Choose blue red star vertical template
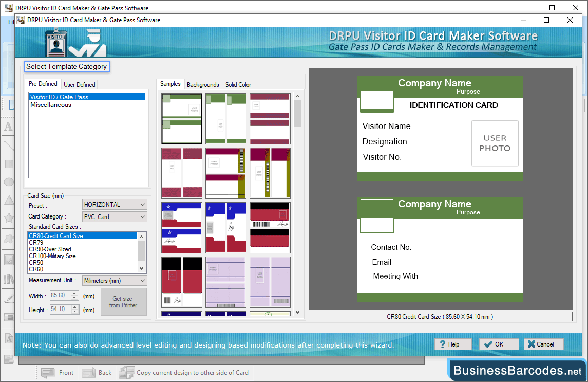Screen dimensions: 588x382 tap(226, 228)
